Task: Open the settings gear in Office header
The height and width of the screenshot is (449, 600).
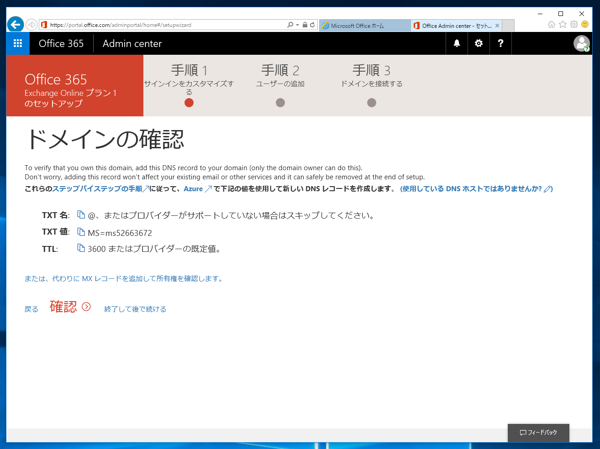Action: pos(478,43)
